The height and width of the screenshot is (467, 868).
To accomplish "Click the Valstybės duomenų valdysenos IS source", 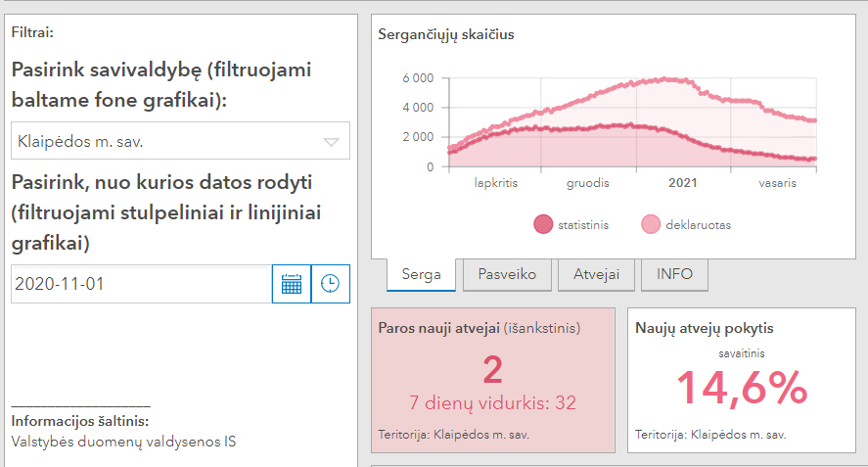I will click(123, 441).
